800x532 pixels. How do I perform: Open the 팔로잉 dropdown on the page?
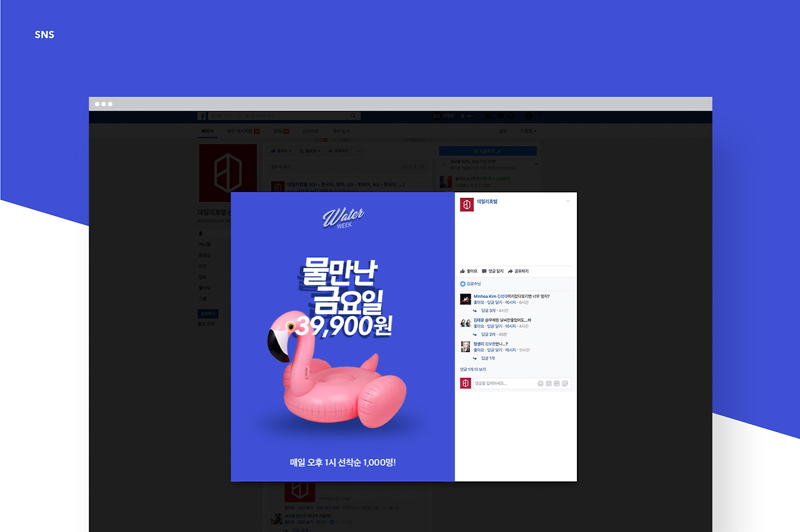click(x=311, y=151)
